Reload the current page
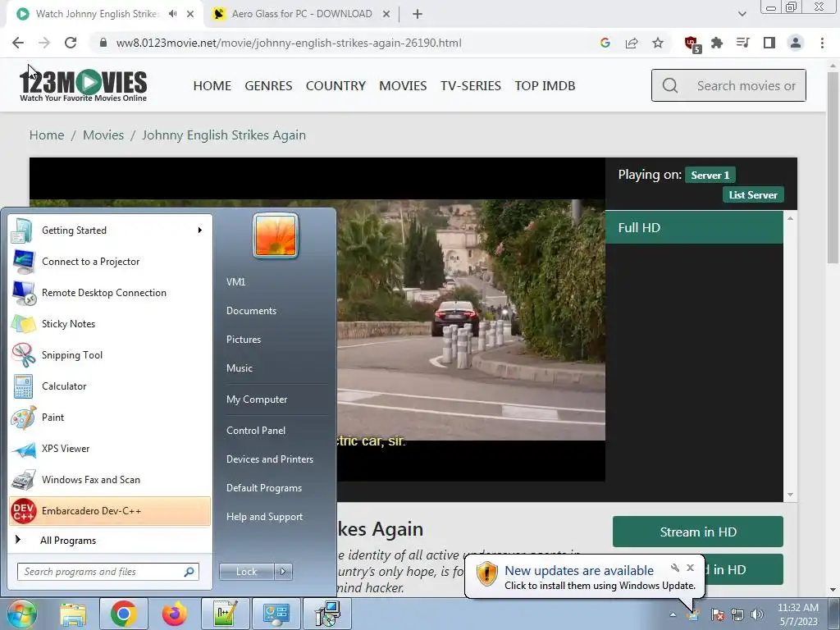 pyautogui.click(x=71, y=43)
